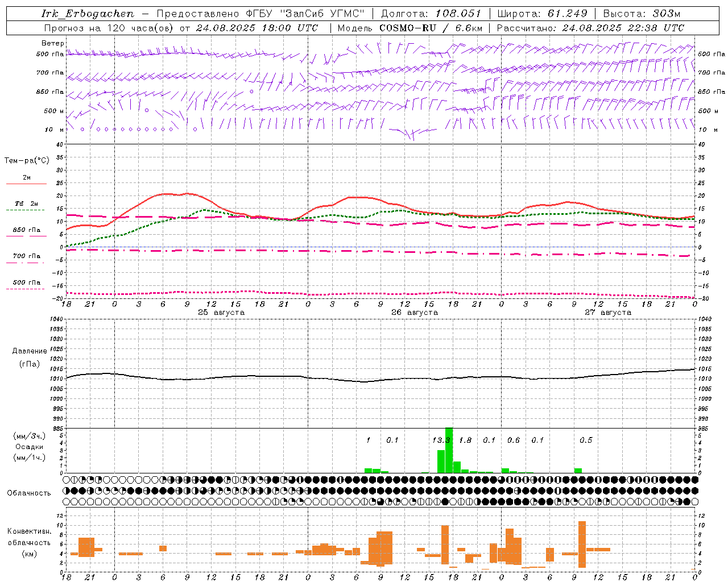Click the 500 гПа dotted legend entry below 700 гПа
The width and height of the screenshot is (728, 582).
pos(26,282)
